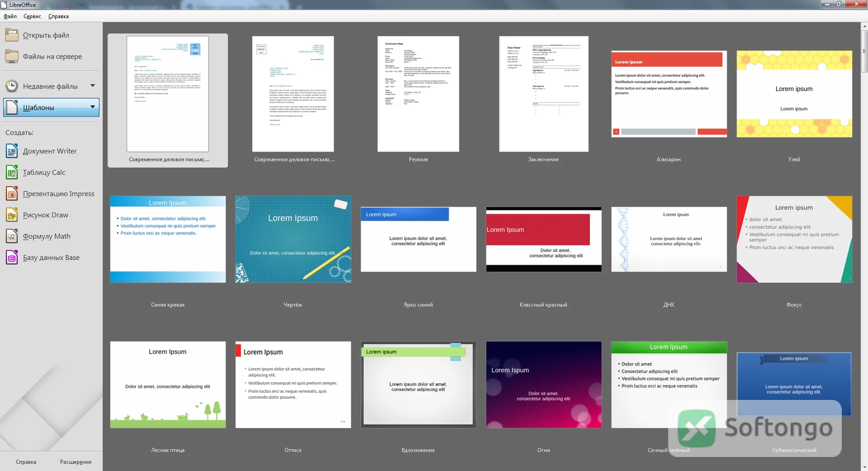
Task: Select the Улей presentation template
Action: tap(794, 94)
